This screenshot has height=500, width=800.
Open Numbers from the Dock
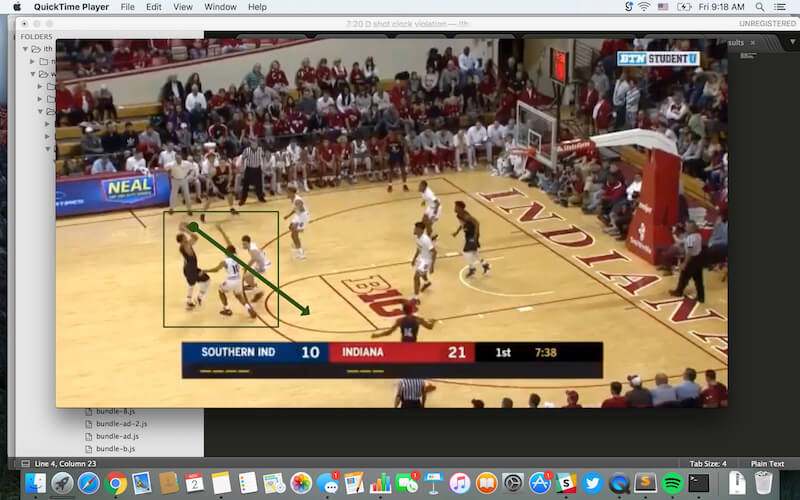(381, 483)
